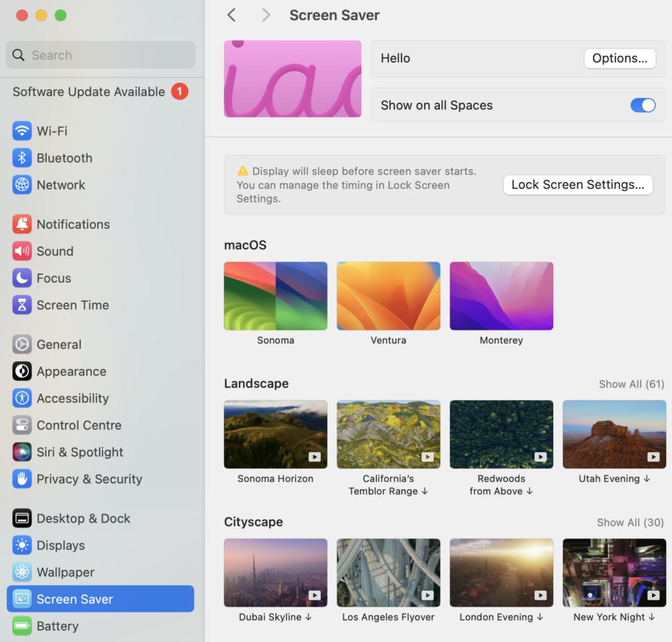672x642 pixels.
Task: Play the Sonoma Horizon preview
Action: [315, 458]
